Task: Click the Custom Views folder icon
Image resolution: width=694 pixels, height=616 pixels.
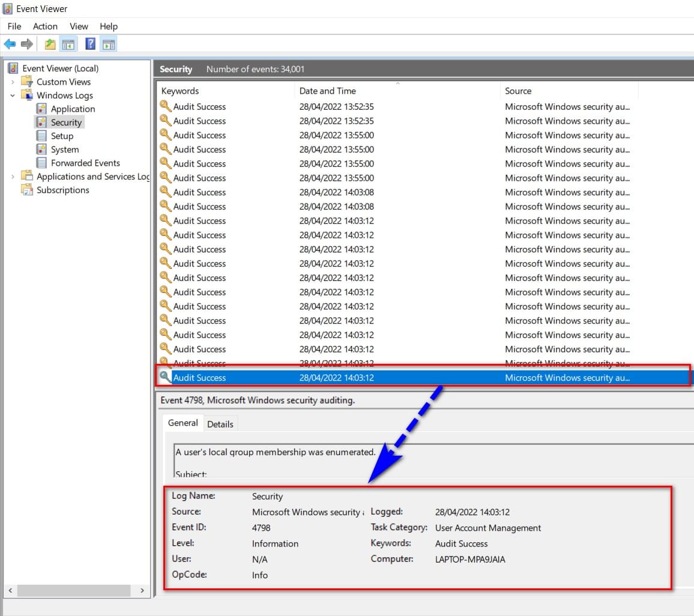Action: pyautogui.click(x=28, y=82)
